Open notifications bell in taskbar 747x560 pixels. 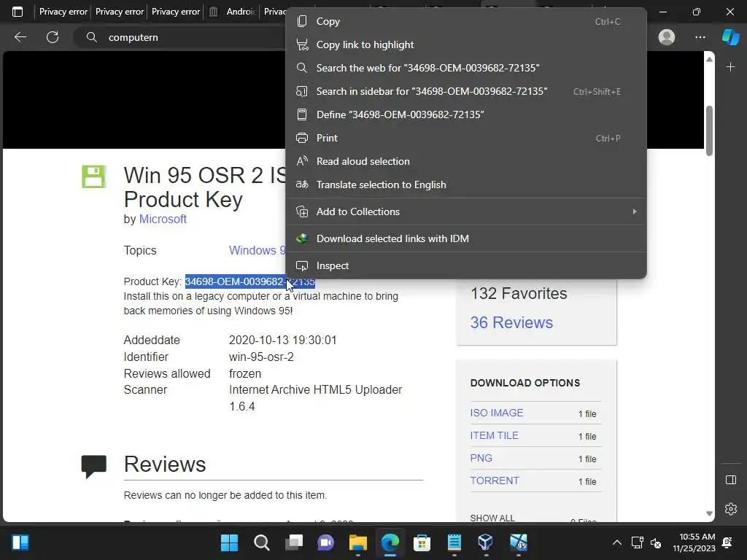click(x=727, y=542)
